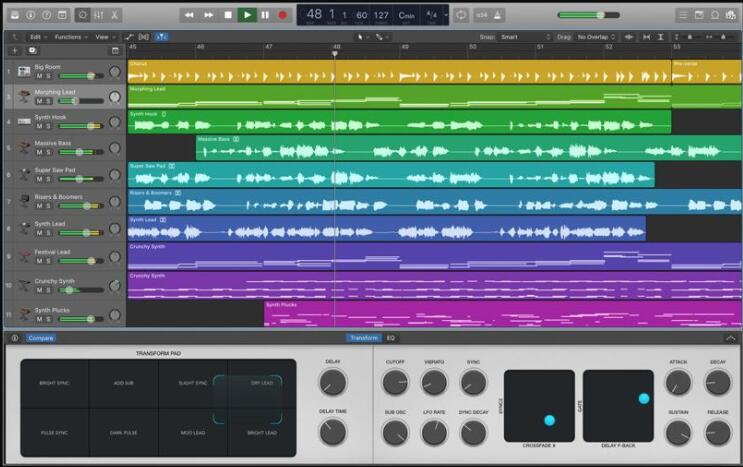The width and height of the screenshot is (743, 467).
Task: Open the Editors scissors icon
Action: tap(115, 15)
